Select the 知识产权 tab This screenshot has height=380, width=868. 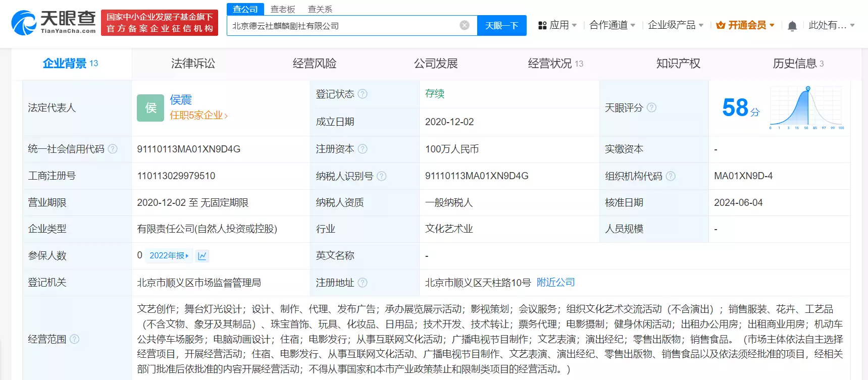[x=678, y=64]
